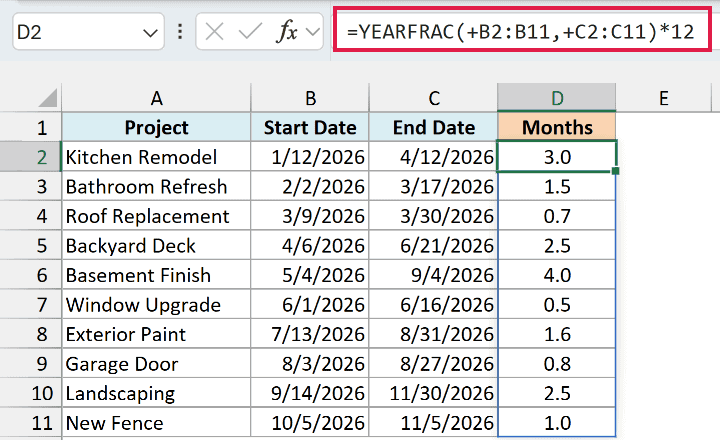Click end date 3/17/2026
This screenshot has width=720, height=440.
(x=433, y=186)
